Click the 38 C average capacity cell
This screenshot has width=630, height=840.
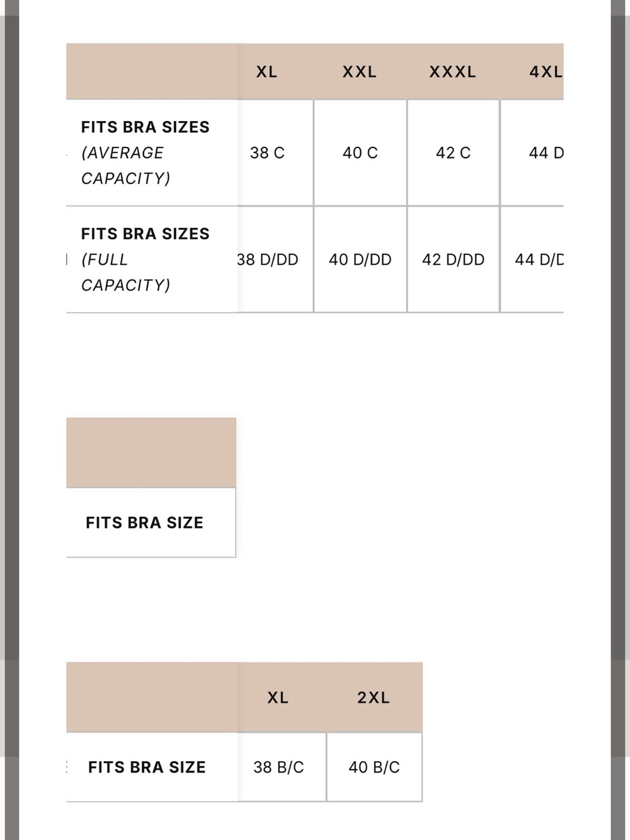click(x=267, y=153)
